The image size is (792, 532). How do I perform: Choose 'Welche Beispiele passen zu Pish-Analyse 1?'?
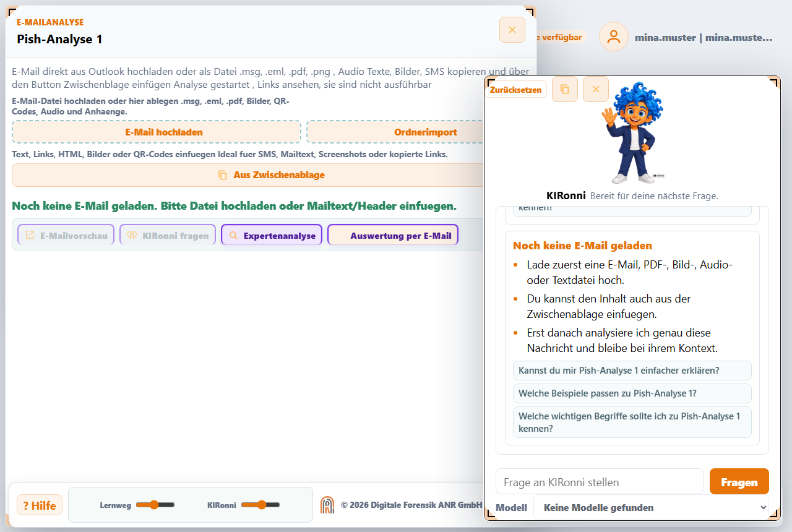coord(632,393)
